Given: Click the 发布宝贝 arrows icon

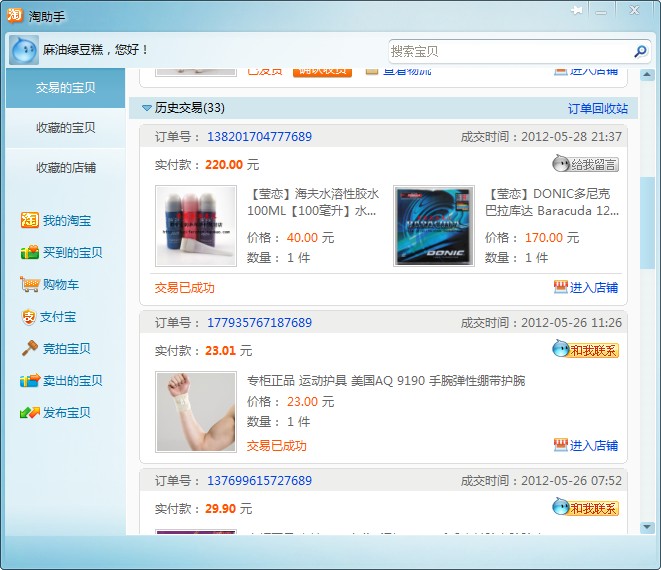Looking at the screenshot, I should point(30,412).
